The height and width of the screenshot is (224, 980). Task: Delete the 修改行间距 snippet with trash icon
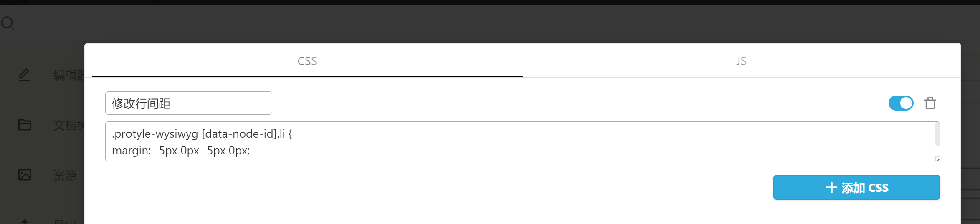(930, 103)
